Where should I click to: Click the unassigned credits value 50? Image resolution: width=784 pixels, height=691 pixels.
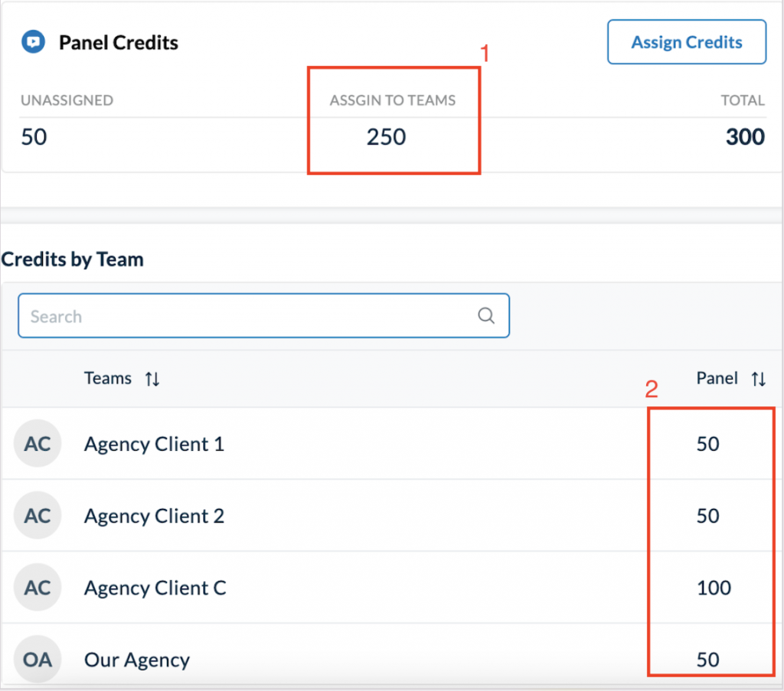34,137
